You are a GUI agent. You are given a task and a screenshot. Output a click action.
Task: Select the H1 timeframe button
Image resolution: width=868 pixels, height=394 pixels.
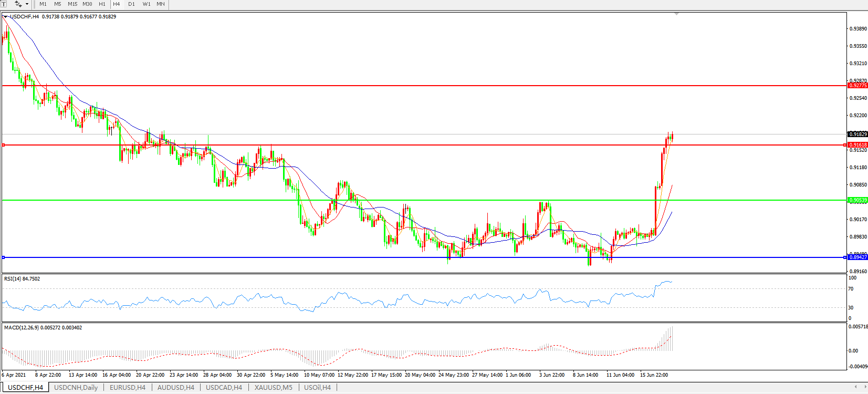102,4
